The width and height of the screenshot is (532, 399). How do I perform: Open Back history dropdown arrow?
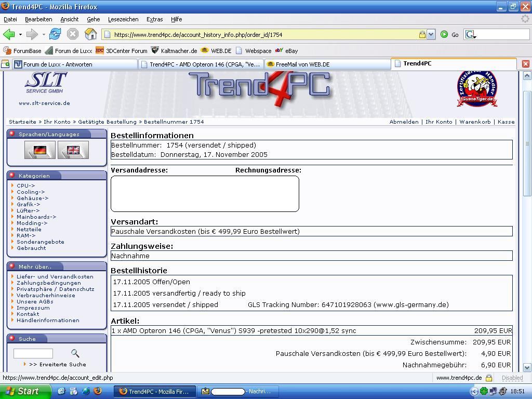point(20,35)
